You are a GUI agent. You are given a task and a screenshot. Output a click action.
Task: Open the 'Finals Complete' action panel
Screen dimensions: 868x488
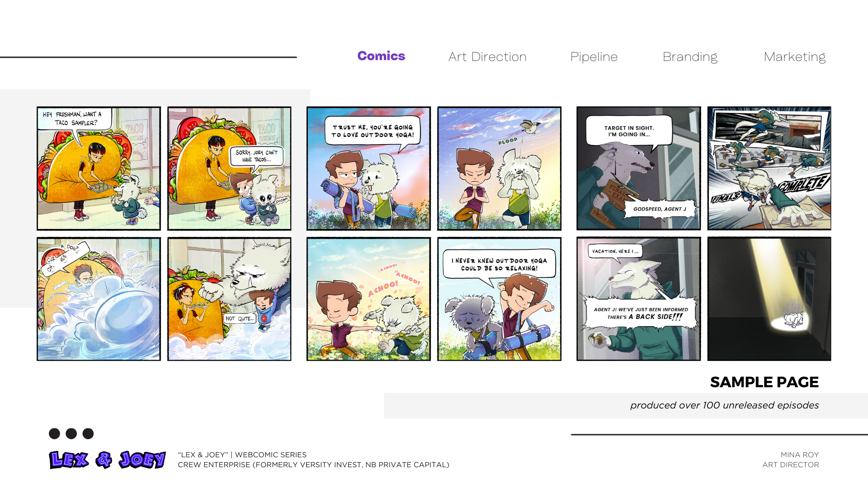coord(769,169)
